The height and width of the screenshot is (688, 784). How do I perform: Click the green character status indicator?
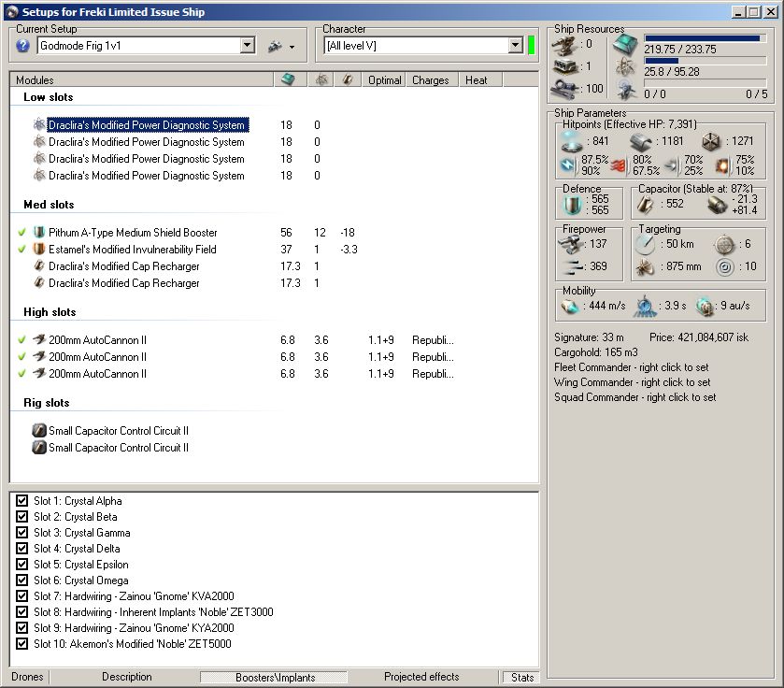[532, 46]
